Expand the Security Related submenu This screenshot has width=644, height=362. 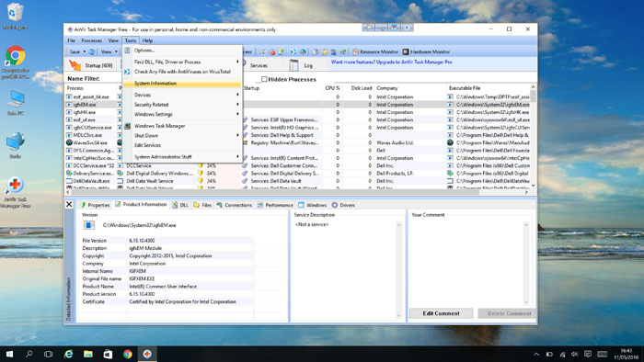click(x=182, y=105)
